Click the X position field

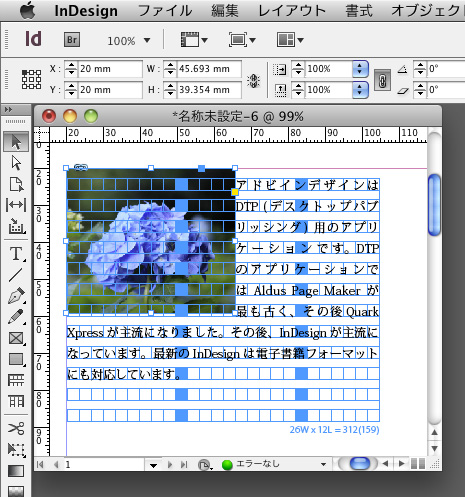pyautogui.click(x=110, y=69)
